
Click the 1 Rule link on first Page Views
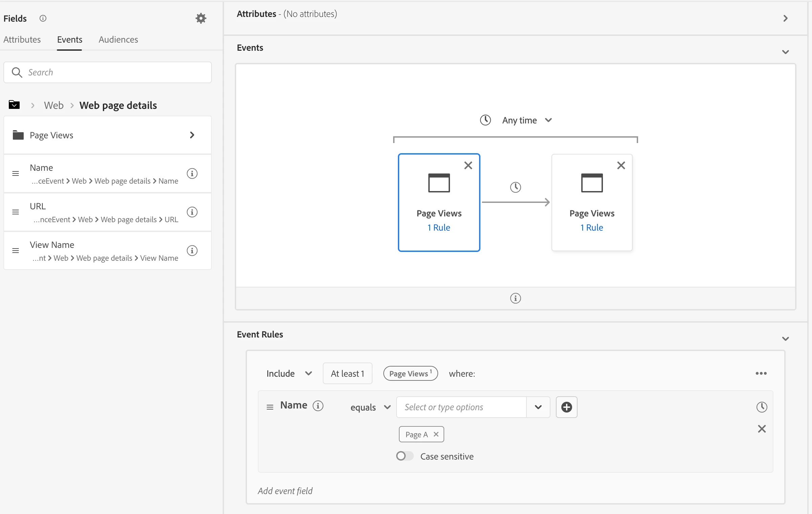439,228
